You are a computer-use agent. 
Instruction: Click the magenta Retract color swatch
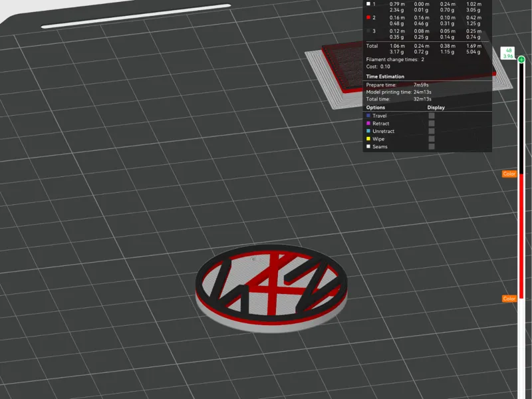pyautogui.click(x=368, y=124)
